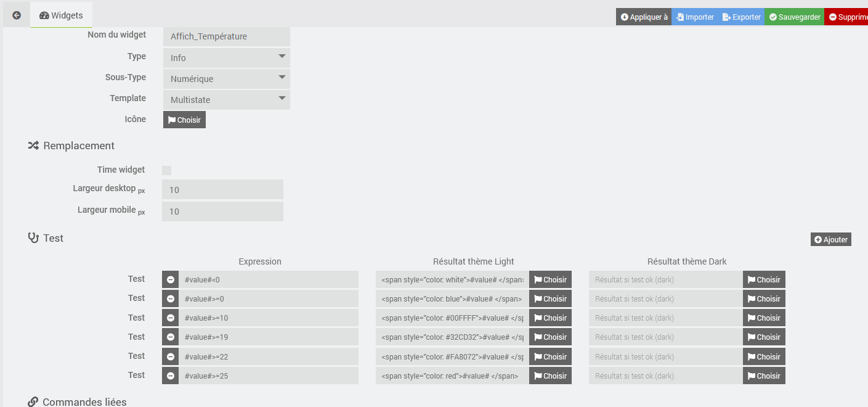Click Light Choisir for the #value#>=0 row

[x=550, y=298]
